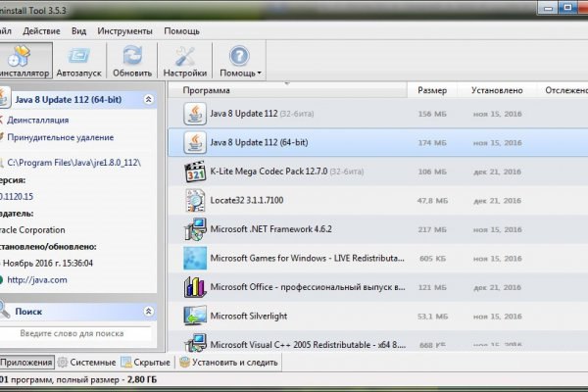This screenshot has width=588, height=392.
Task: Open the Инструменты menu
Action: tap(124, 31)
